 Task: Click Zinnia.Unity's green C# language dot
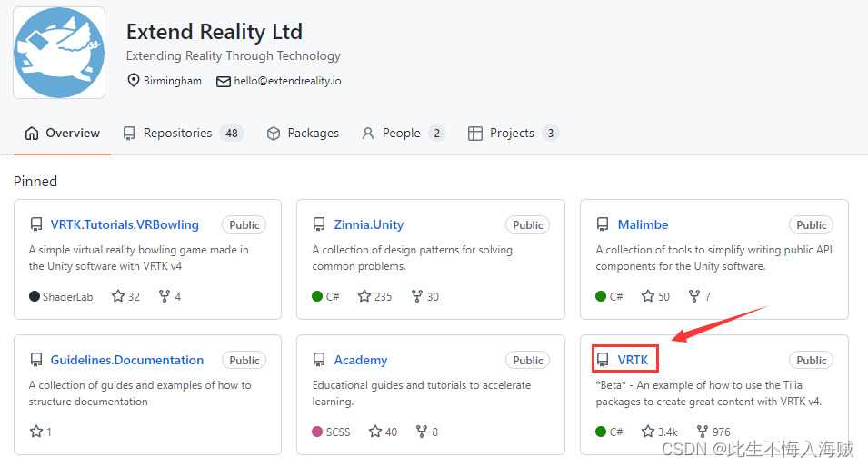(x=317, y=296)
